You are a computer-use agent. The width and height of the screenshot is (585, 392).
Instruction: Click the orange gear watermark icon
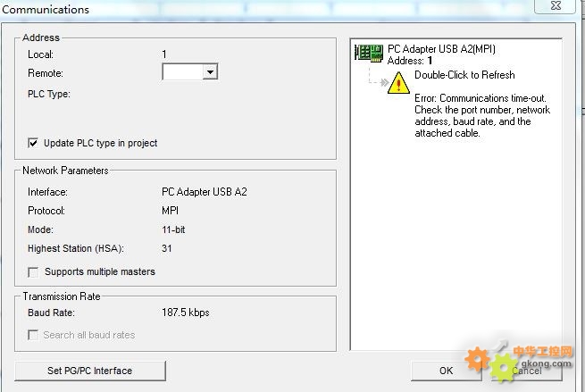[x=477, y=359]
